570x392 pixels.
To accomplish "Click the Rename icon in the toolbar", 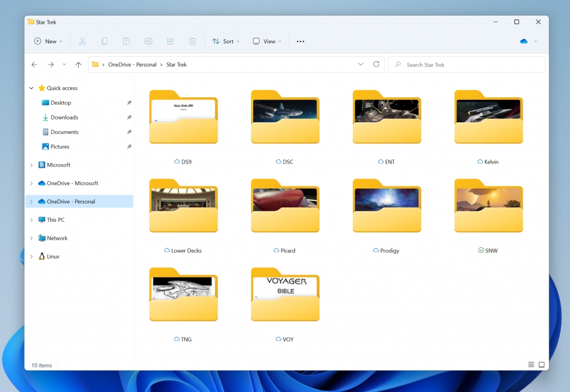I will click(148, 41).
